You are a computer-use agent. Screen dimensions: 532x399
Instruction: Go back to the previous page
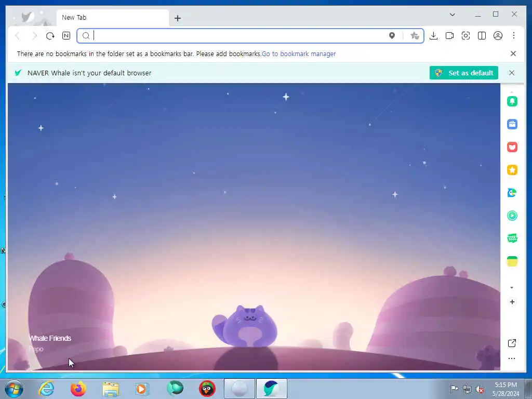18,36
